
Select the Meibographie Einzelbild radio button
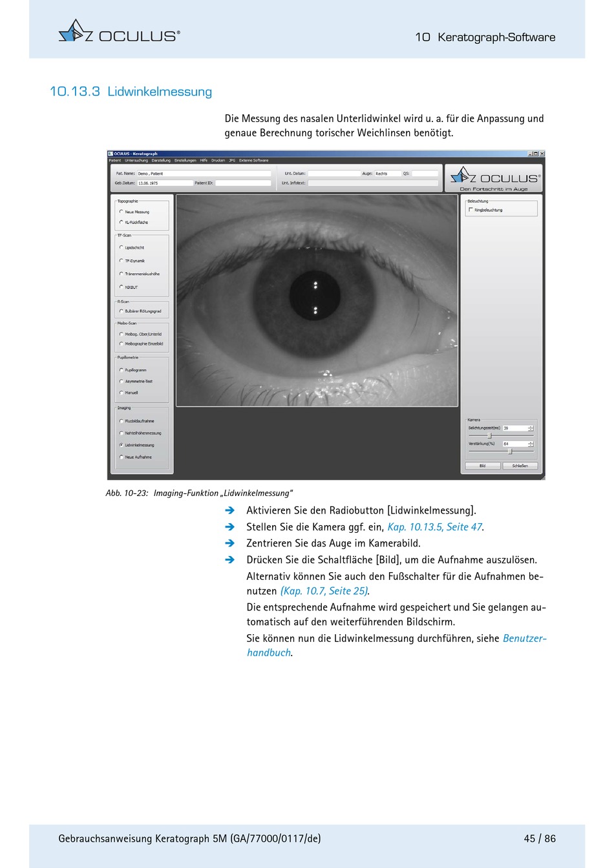pyautogui.click(x=121, y=344)
